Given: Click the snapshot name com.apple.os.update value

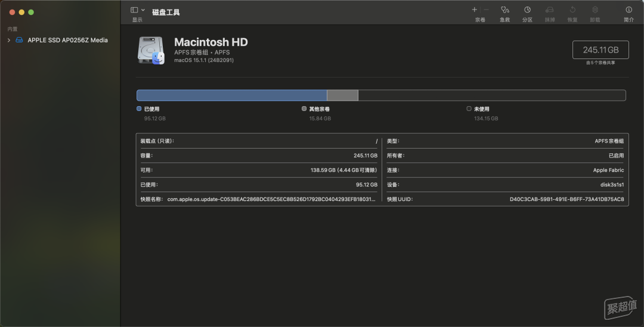Looking at the screenshot, I should point(271,199).
